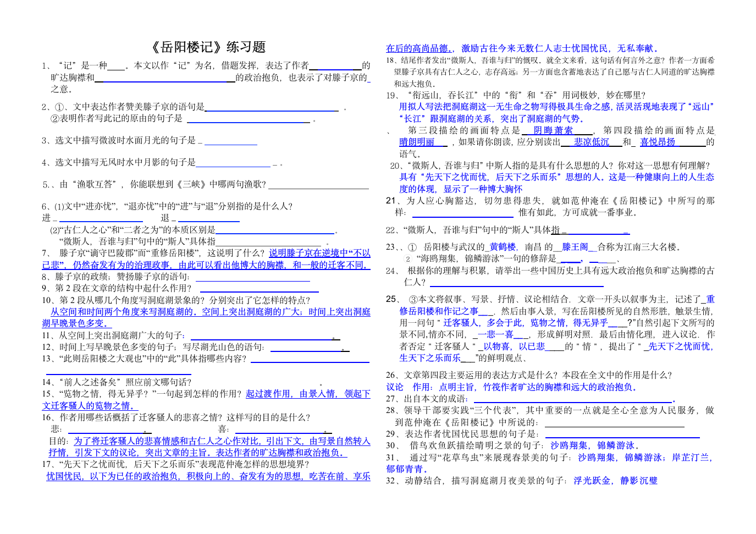
Task: Click question 14 "前人之述备矣" text
Action: [x=117, y=382]
